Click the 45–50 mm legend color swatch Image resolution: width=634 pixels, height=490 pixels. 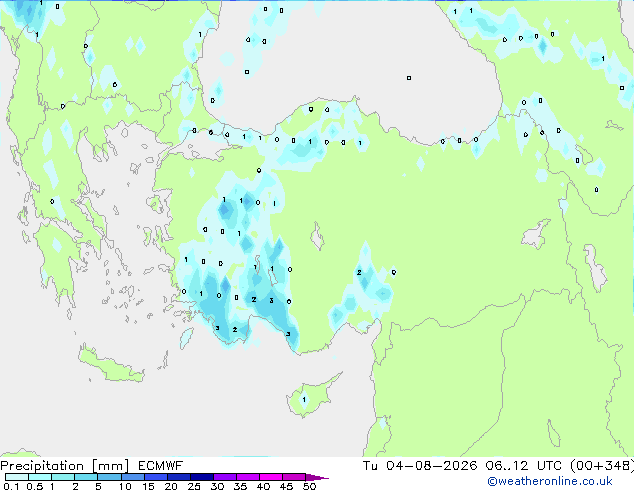click(294, 477)
